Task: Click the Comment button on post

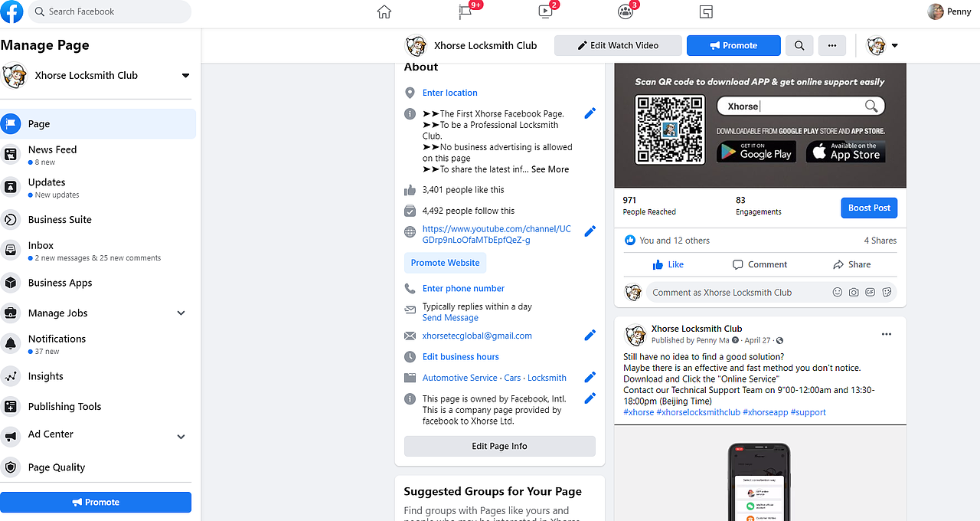Action: 759,264
